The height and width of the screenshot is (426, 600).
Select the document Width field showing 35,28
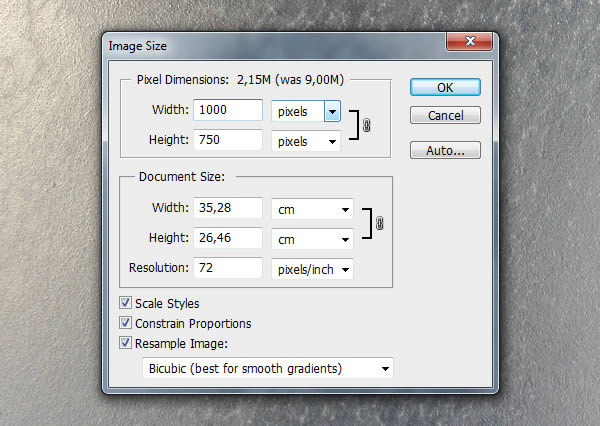[229, 210]
